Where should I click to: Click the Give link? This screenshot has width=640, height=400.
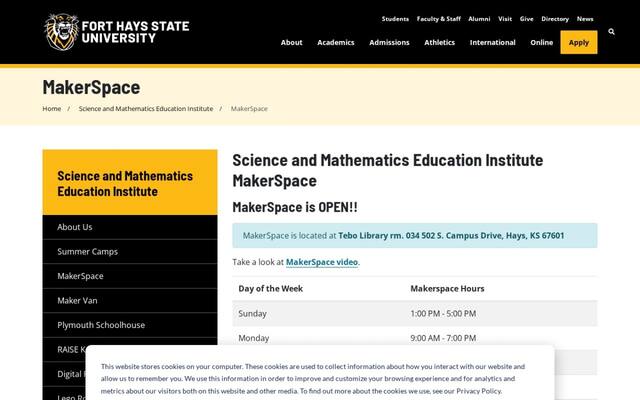click(x=527, y=19)
